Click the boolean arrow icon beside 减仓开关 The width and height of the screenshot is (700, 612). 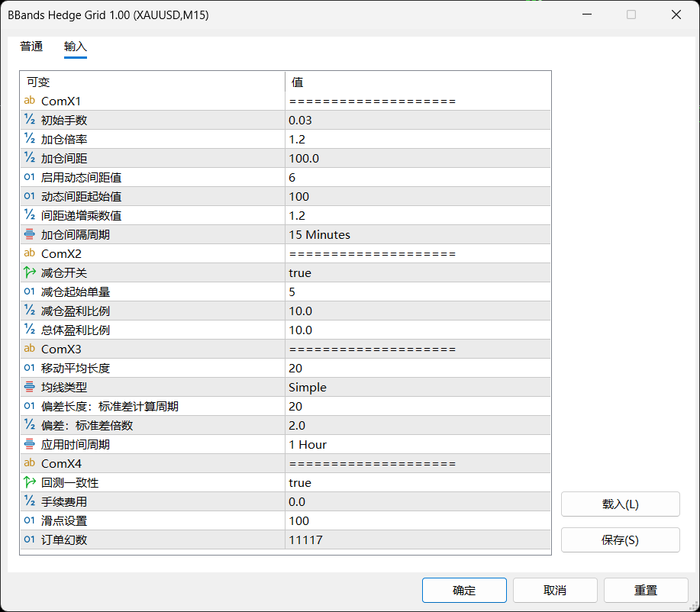pyautogui.click(x=30, y=272)
